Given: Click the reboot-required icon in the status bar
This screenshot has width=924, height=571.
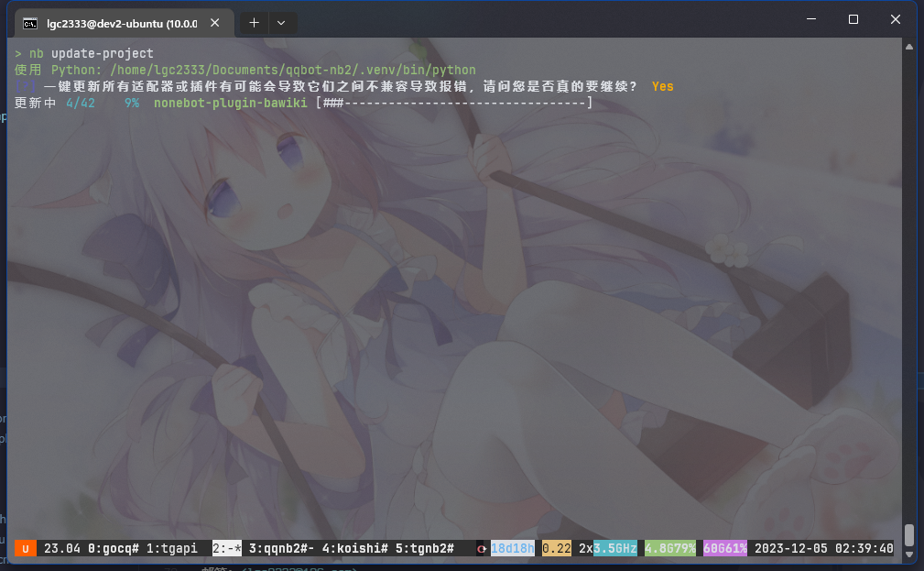Looking at the screenshot, I should 482,549.
